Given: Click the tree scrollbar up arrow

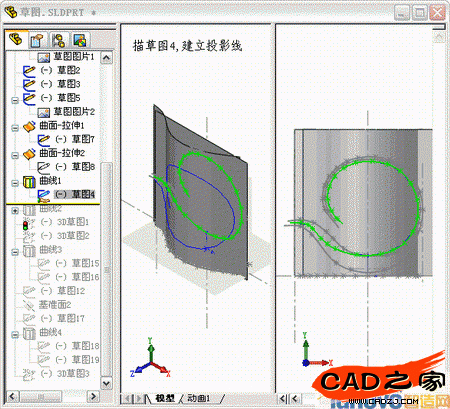Looking at the screenshot, I should pyautogui.click(x=106, y=58).
